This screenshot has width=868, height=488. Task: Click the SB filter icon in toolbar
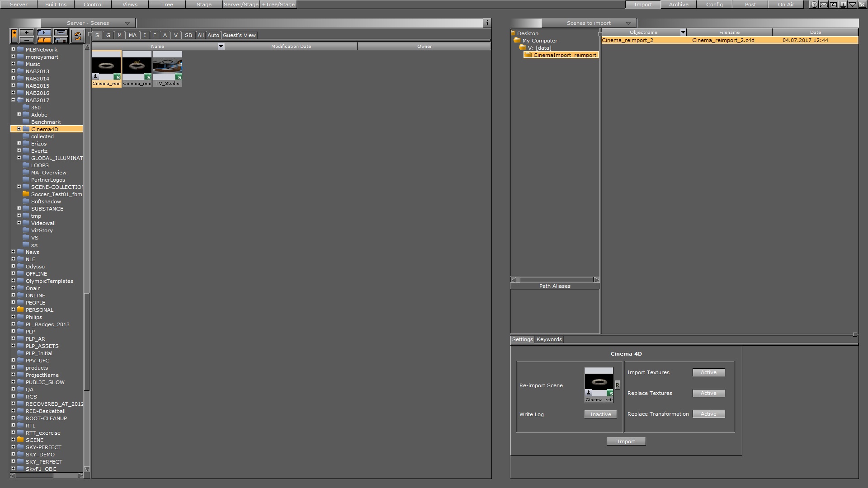pos(189,35)
